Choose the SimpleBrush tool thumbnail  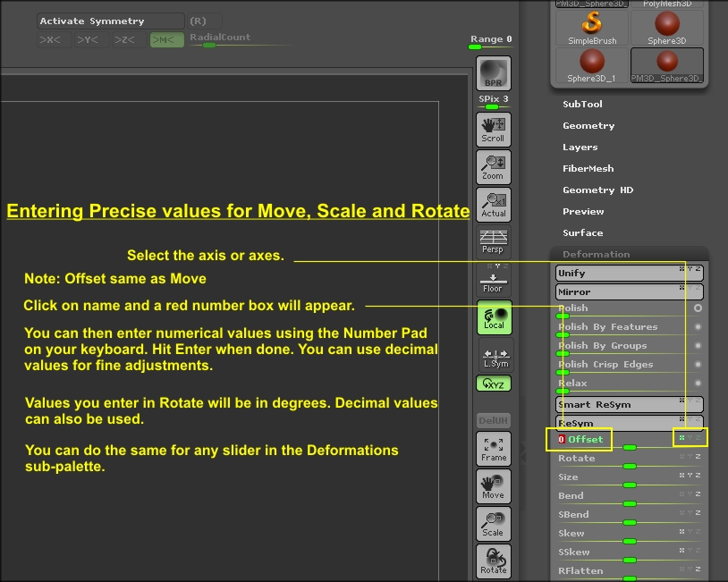pyautogui.click(x=592, y=28)
